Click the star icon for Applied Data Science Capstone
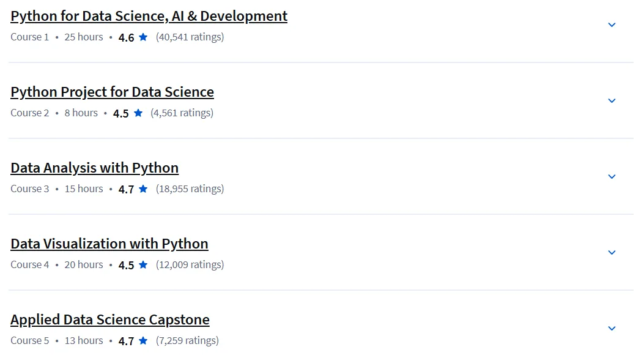The width and height of the screenshot is (644, 355). 143,340
